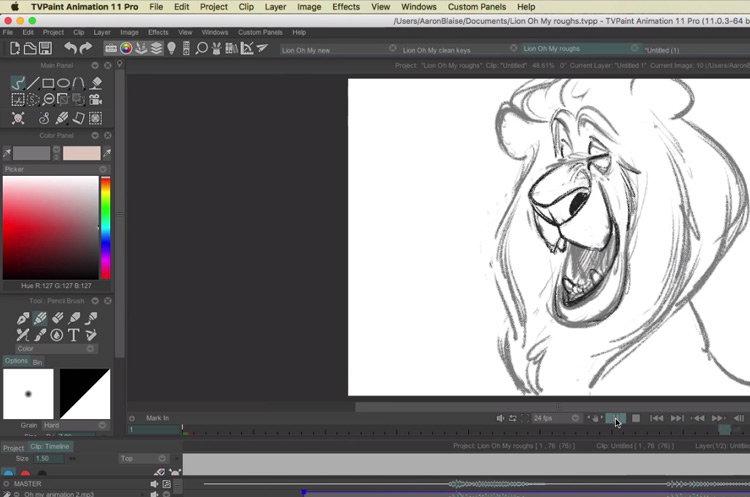Image resolution: width=750 pixels, height=497 pixels.
Task: Toggle the toolbox Main Panel display
Action: pyautogui.click(x=111, y=48)
